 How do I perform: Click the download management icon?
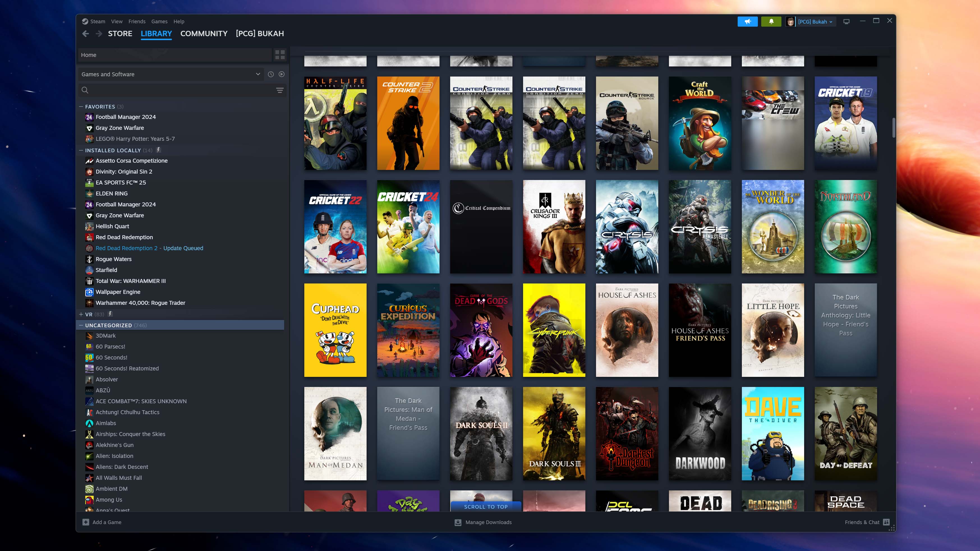(x=457, y=522)
